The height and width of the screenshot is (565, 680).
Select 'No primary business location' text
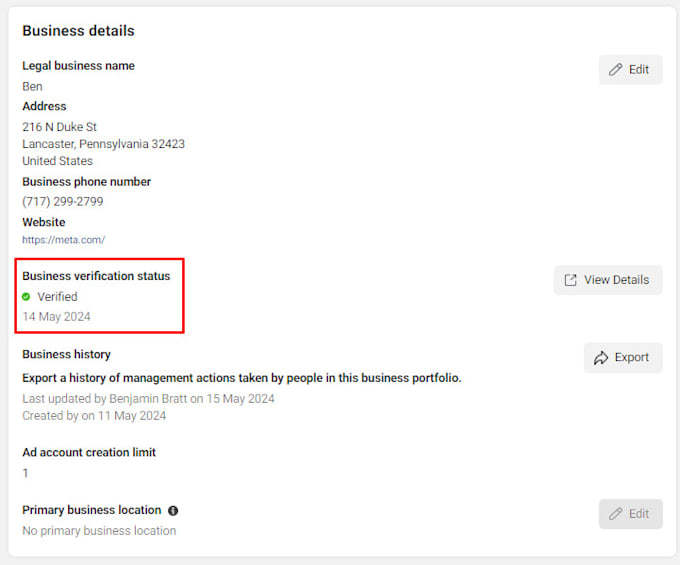99,531
